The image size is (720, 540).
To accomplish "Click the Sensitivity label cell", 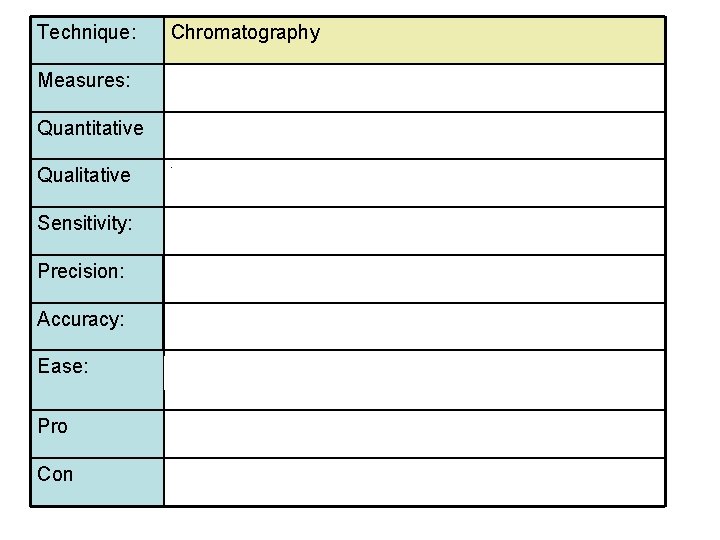I will pos(97,231).
